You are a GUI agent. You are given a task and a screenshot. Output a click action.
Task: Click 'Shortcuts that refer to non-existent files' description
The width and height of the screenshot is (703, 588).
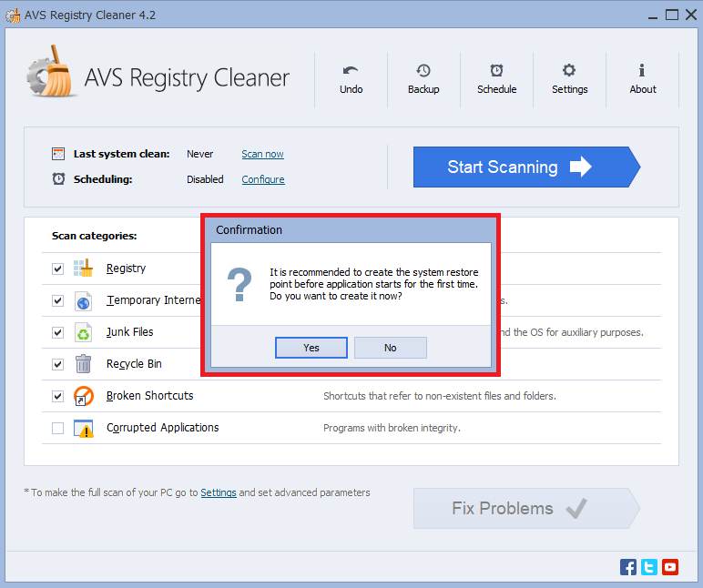tap(439, 396)
